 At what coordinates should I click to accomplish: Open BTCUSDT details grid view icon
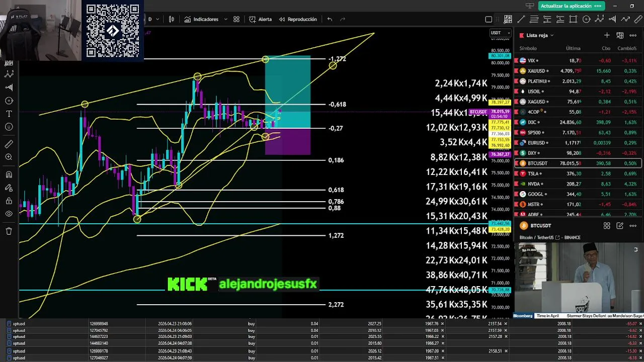pyautogui.click(x=607, y=226)
